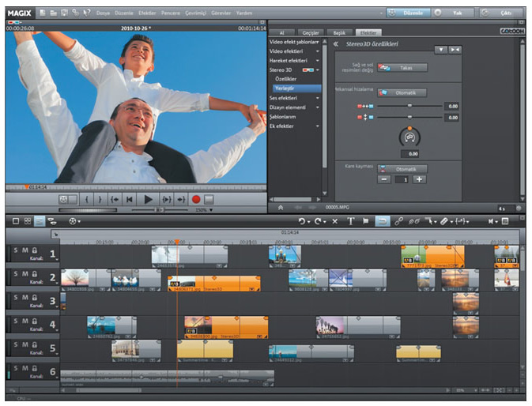Click the link objects chain icon
Screen dimensions: 532x406
(x=398, y=221)
